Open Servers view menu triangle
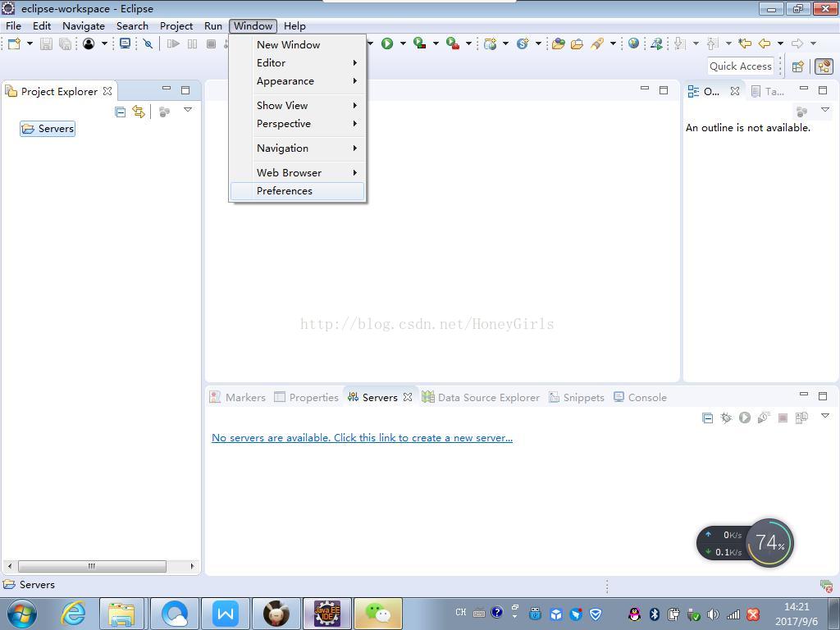This screenshot has height=630, width=840. click(825, 416)
